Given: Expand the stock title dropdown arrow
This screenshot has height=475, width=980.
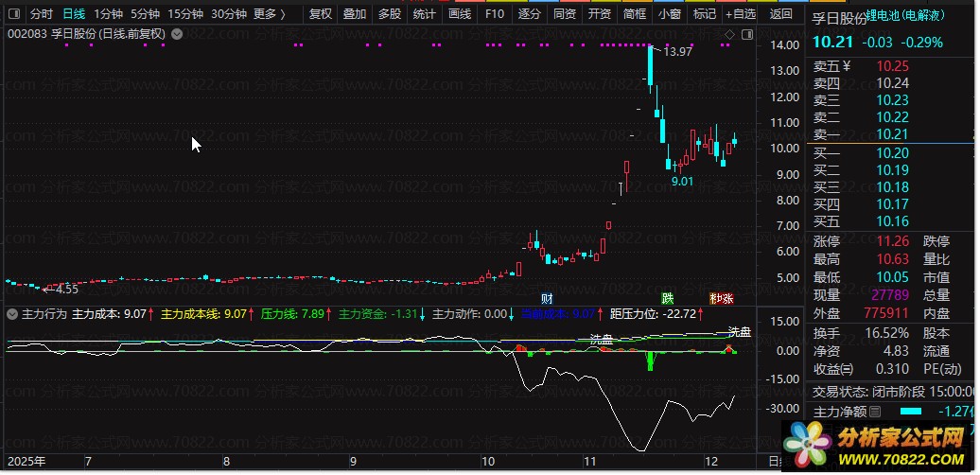Looking at the screenshot, I should 177,34.
